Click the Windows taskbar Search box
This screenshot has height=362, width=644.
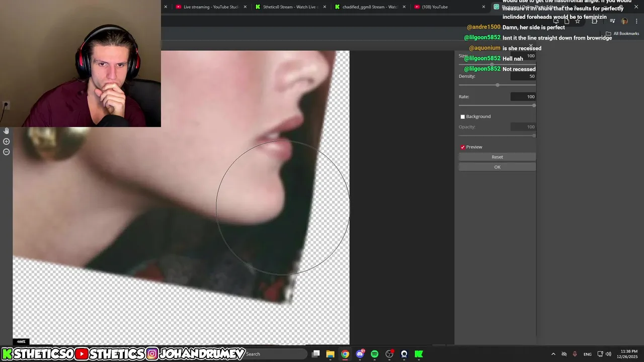tap(275, 354)
